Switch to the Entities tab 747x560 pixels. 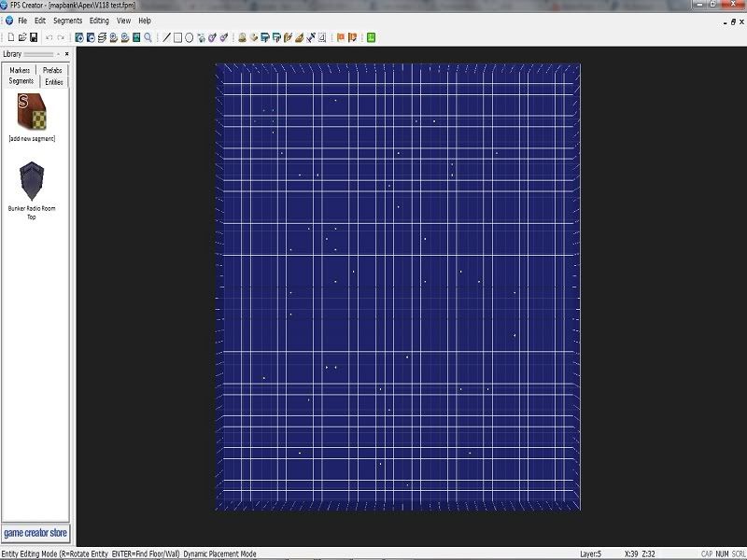click(54, 82)
